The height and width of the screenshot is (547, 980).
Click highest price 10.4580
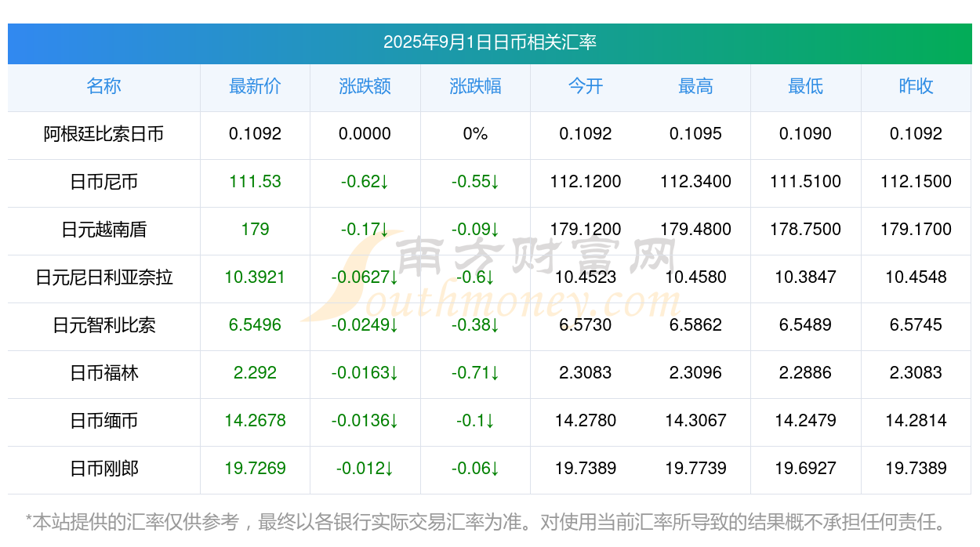click(x=695, y=277)
